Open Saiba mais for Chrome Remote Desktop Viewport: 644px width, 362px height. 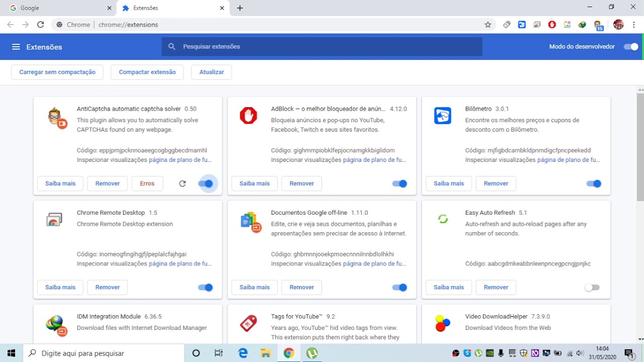click(x=60, y=288)
